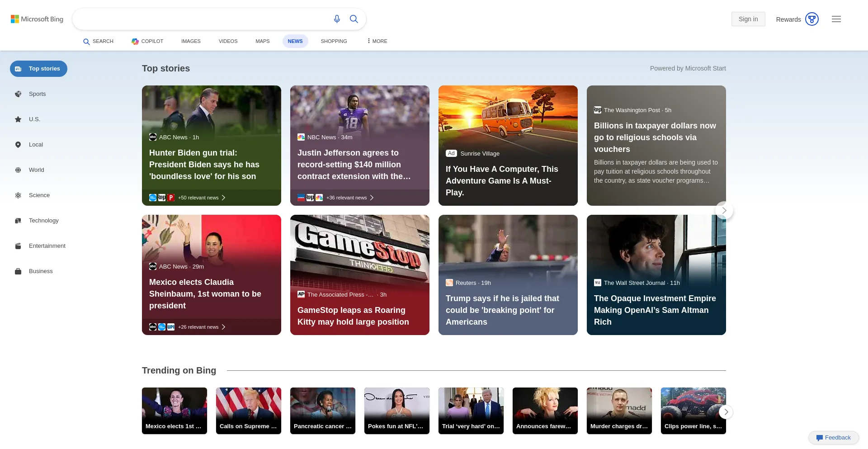Click the Local map pin icon
868x449 pixels.
[18, 145]
